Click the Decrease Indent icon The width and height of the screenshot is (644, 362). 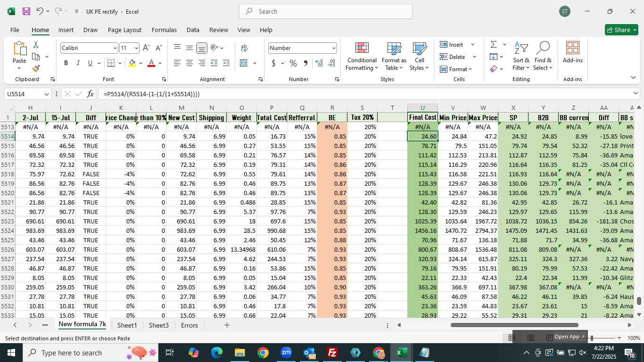click(214, 63)
